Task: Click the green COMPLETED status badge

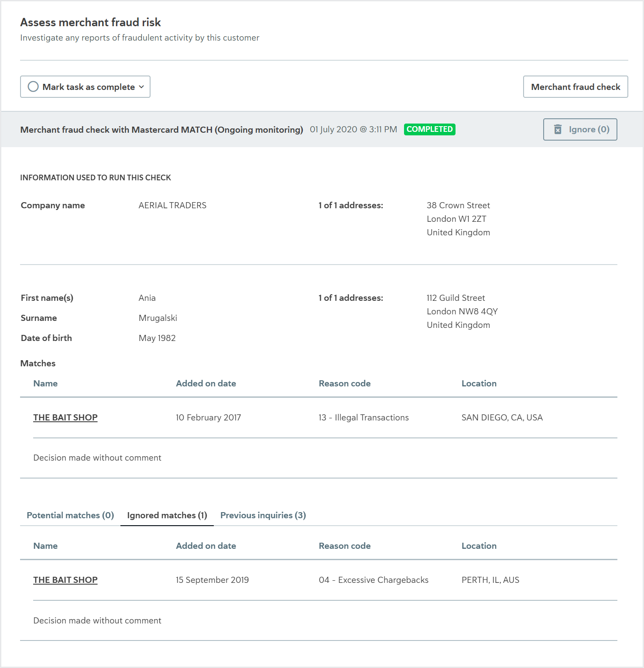Action: (x=430, y=129)
